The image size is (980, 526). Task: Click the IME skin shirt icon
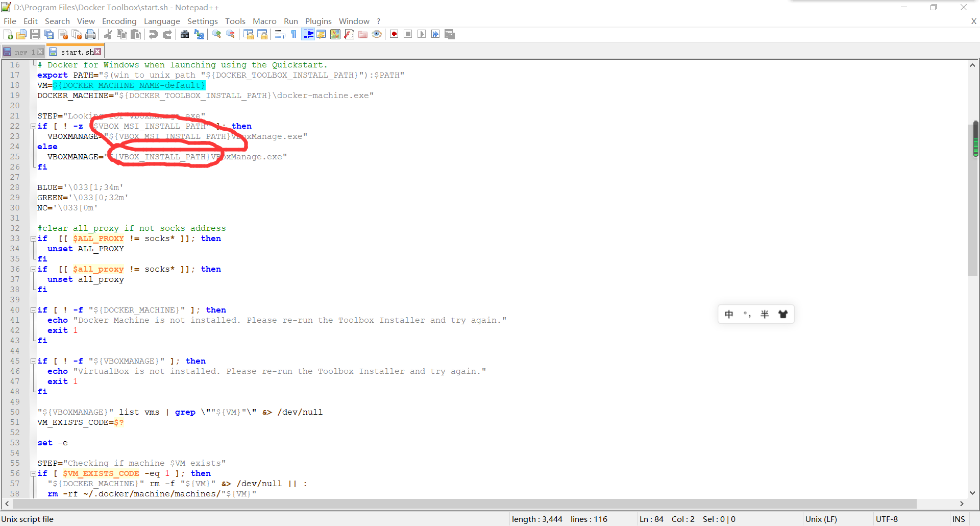click(x=783, y=314)
